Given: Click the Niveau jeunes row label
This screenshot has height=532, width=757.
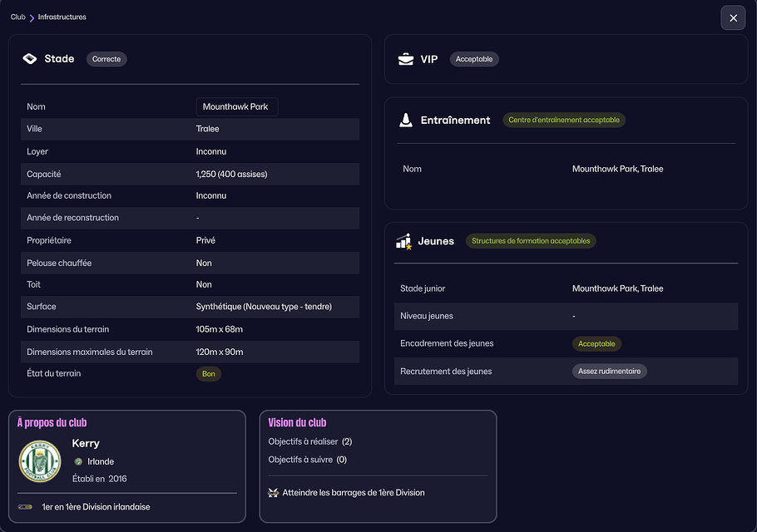Looking at the screenshot, I should 427,316.
